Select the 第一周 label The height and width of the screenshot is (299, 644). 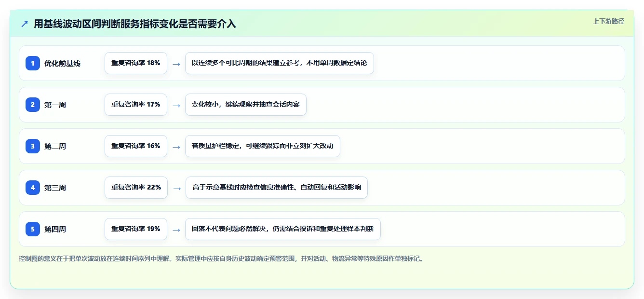[55, 105]
